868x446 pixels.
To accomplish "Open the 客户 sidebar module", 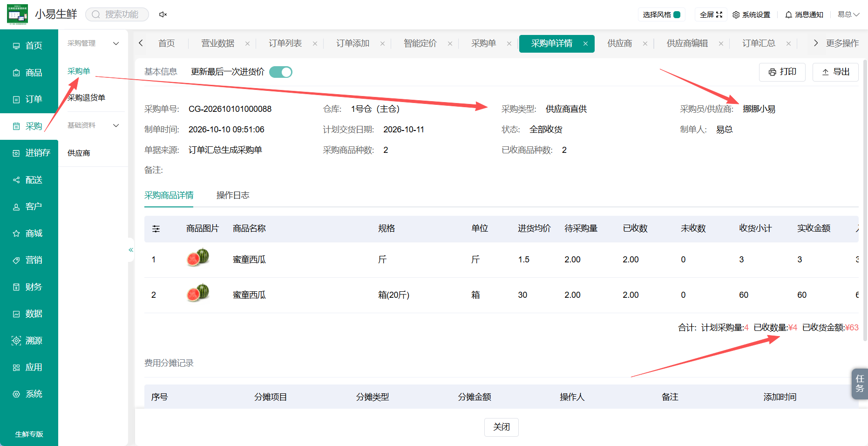I will (29, 206).
